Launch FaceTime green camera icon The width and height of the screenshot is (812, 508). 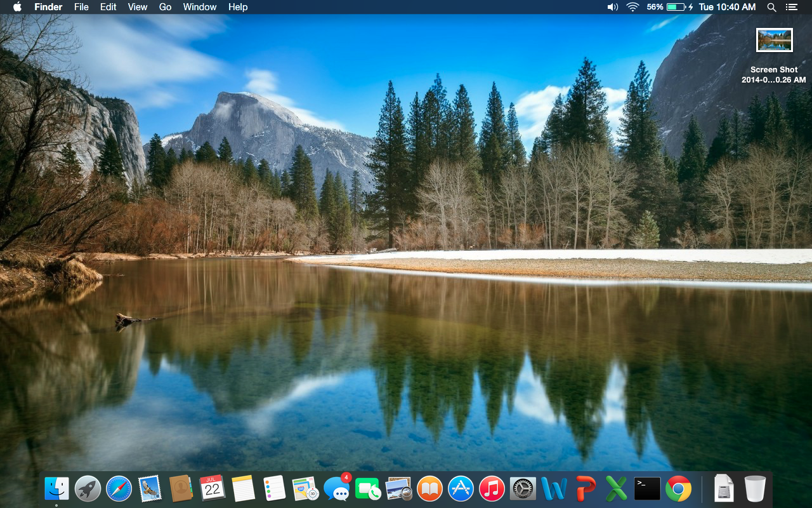click(367, 489)
